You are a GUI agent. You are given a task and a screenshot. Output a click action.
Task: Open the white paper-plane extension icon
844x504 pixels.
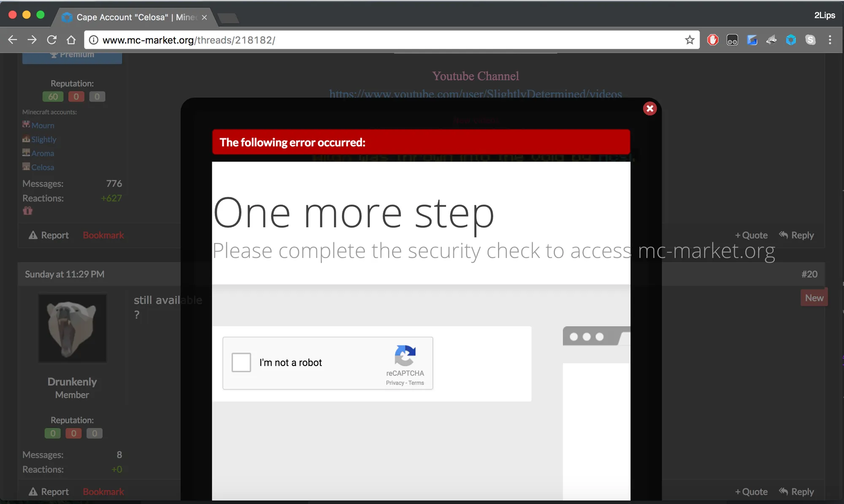click(771, 40)
